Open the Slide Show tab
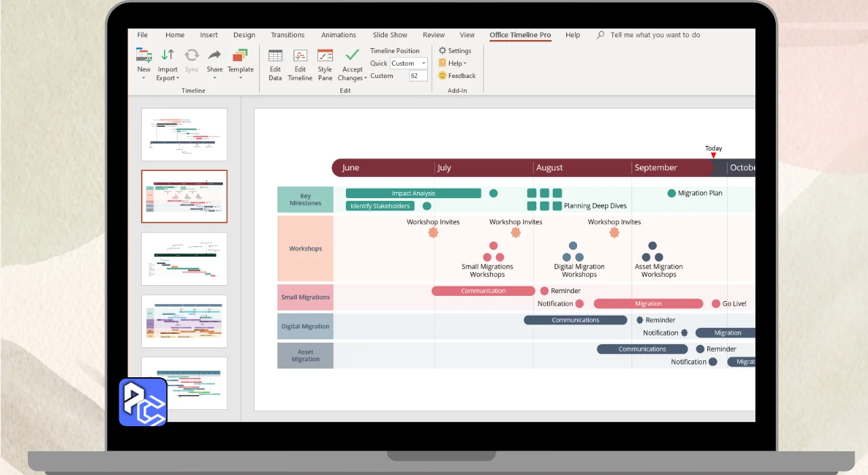Image resolution: width=868 pixels, height=475 pixels. pyautogui.click(x=390, y=35)
